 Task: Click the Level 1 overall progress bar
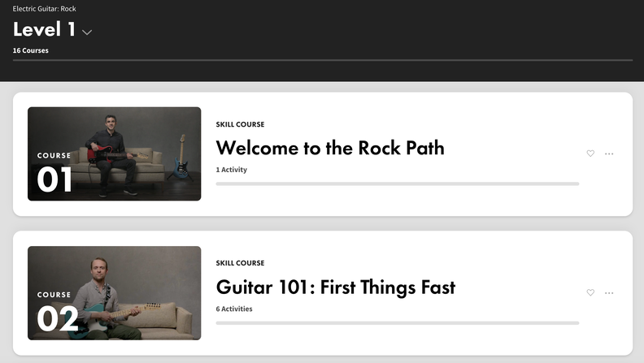click(x=322, y=60)
